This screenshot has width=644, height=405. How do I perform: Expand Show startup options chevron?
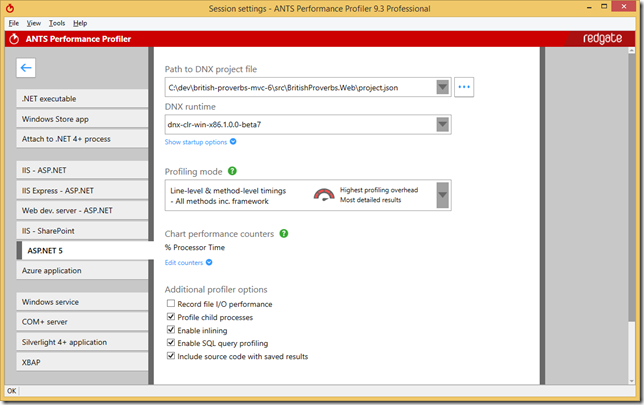coord(233,141)
